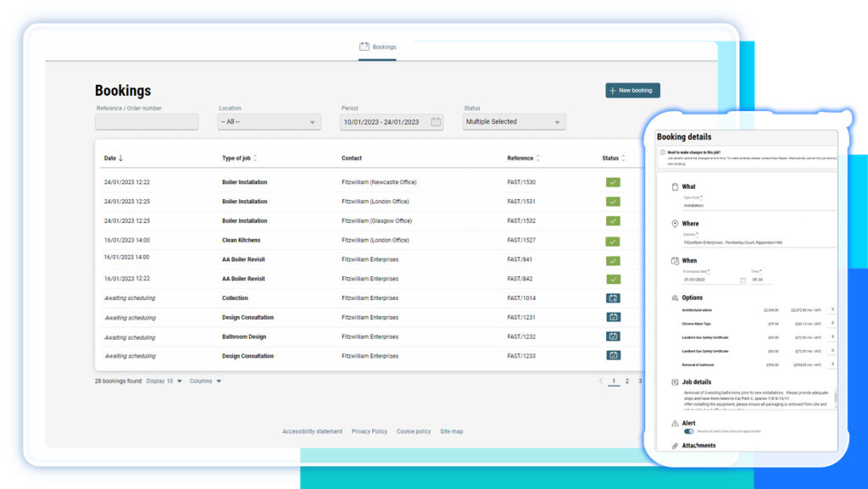
Task: Go to page 2 of bookings
Action: click(626, 381)
